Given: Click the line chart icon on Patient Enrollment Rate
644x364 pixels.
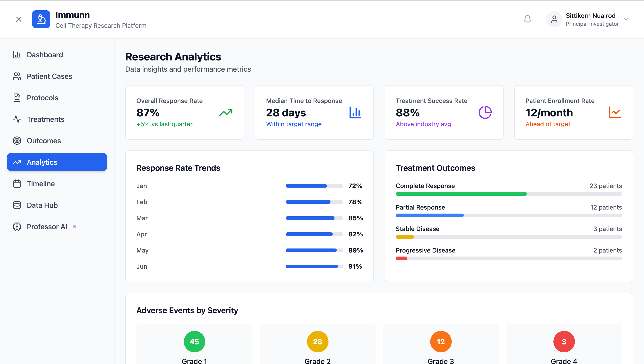Looking at the screenshot, I should (614, 112).
